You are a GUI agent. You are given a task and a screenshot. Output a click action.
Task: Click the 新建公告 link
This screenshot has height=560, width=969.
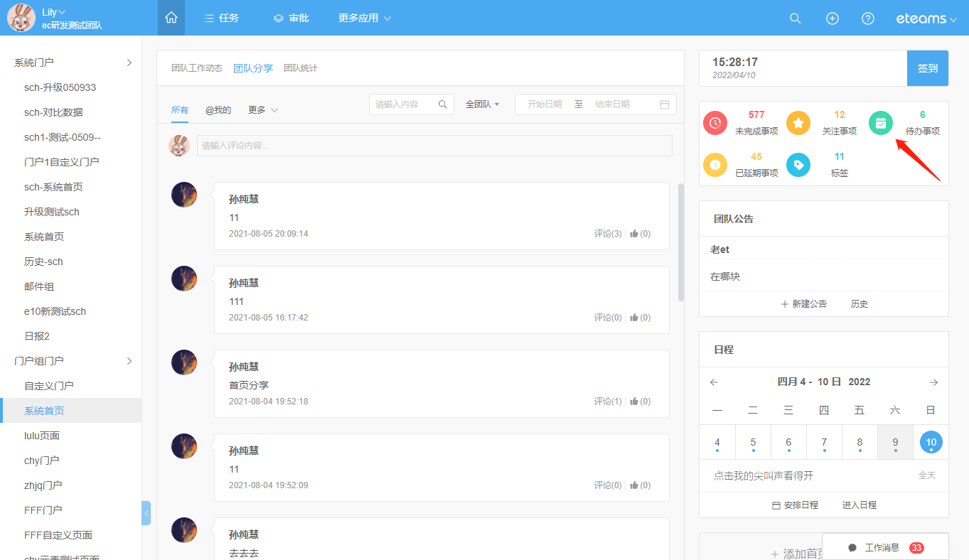(804, 304)
